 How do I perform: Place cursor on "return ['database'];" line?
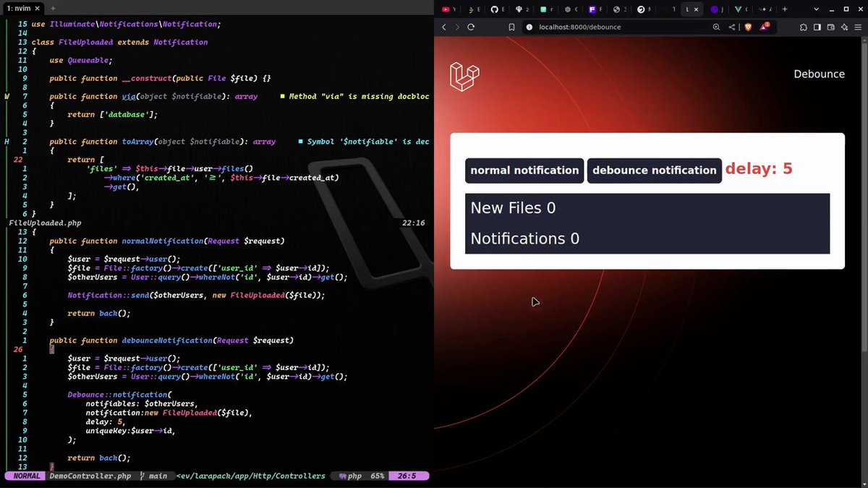112,114
